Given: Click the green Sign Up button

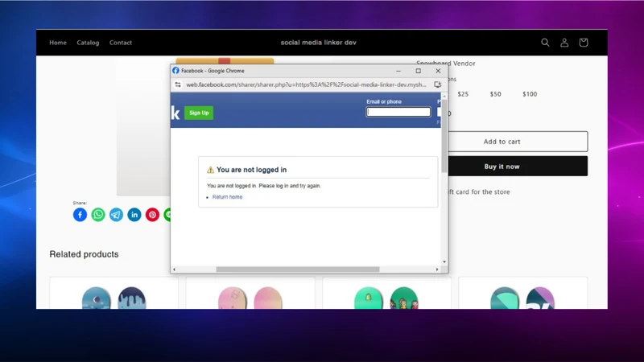Looking at the screenshot, I should coord(199,113).
